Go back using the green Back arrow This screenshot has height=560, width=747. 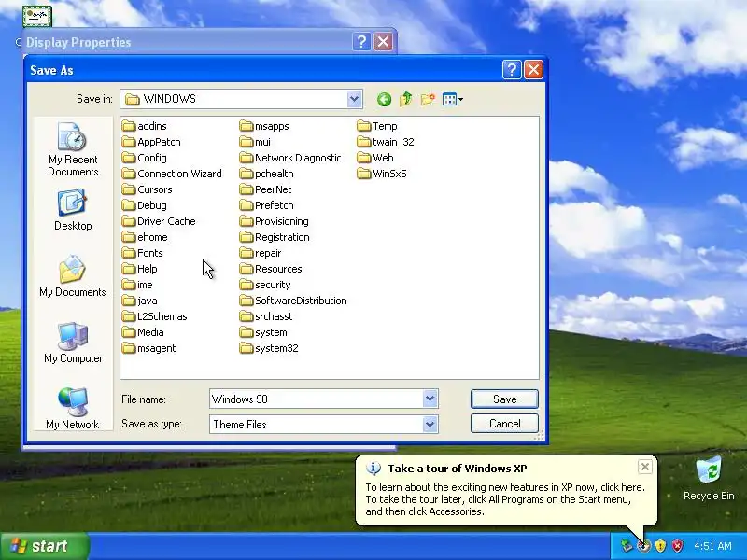[384, 99]
